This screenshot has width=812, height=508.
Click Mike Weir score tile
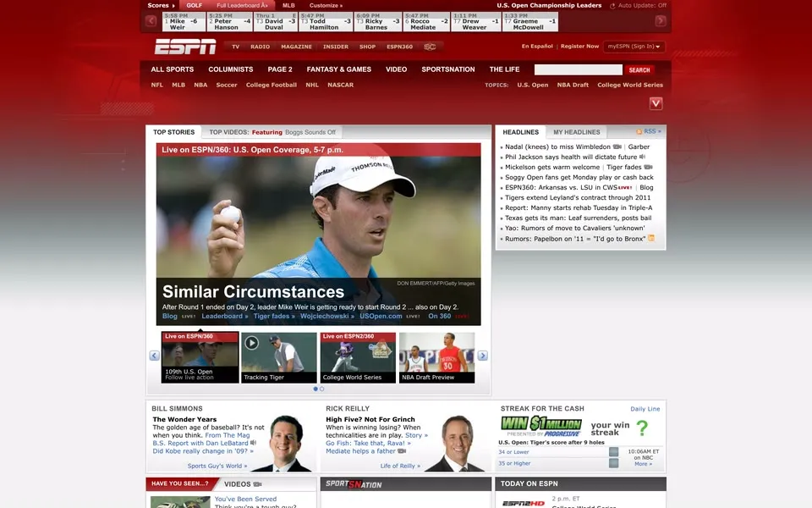click(184, 22)
